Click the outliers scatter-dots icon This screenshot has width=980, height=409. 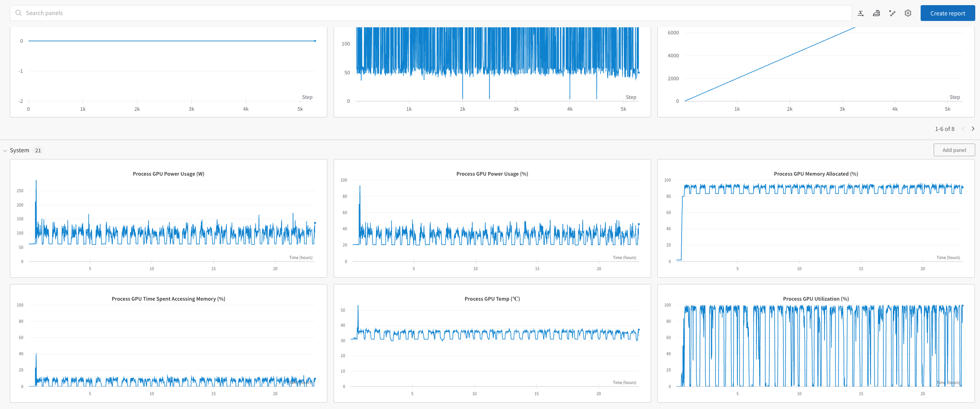[x=892, y=13]
